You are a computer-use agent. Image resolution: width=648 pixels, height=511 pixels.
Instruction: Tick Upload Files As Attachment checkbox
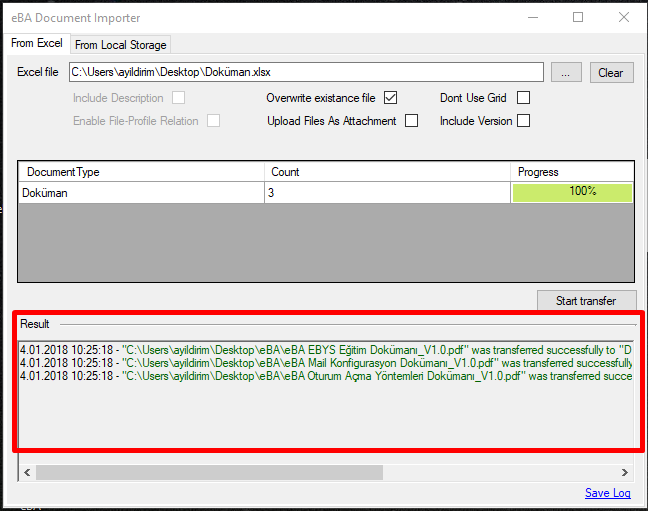411,121
